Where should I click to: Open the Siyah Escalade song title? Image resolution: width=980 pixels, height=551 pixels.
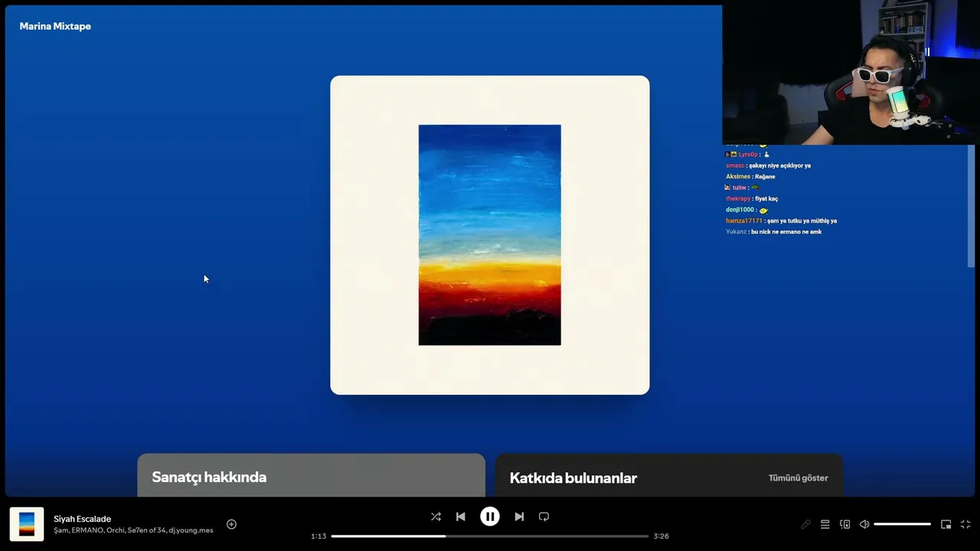(82, 519)
